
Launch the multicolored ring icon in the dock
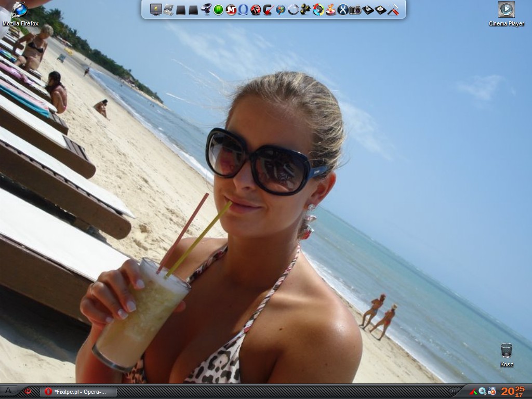318,9
